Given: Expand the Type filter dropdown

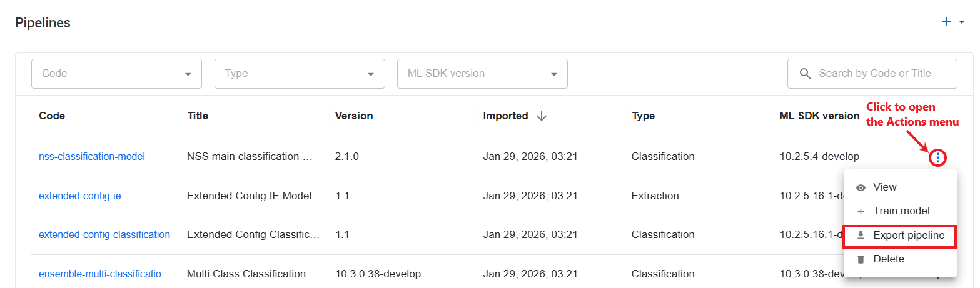Looking at the screenshot, I should [300, 74].
